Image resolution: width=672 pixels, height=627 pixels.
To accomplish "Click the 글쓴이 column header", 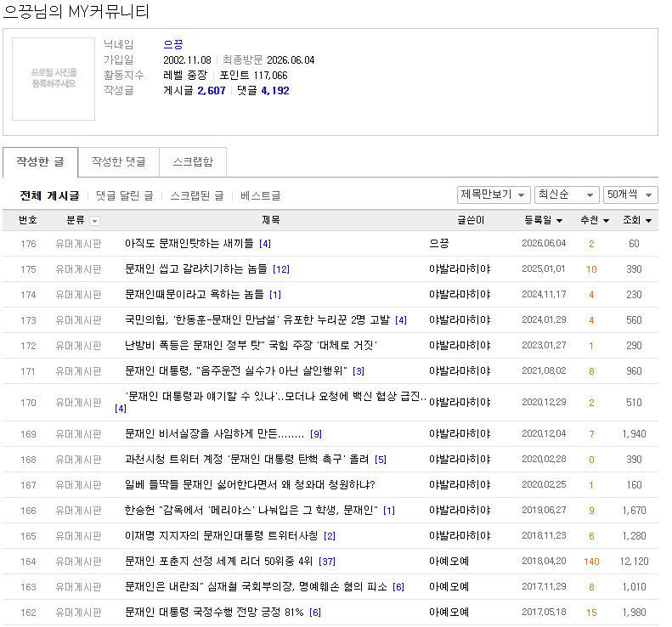I will coord(471,220).
